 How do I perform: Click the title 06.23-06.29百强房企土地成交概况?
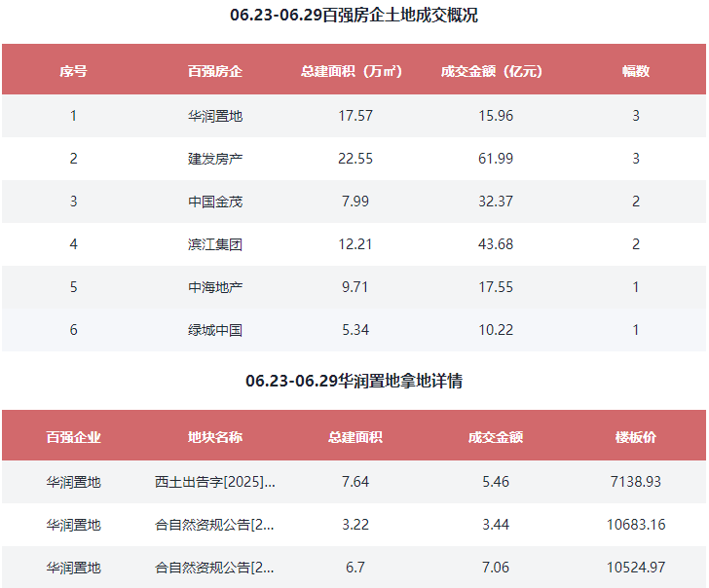point(354,15)
